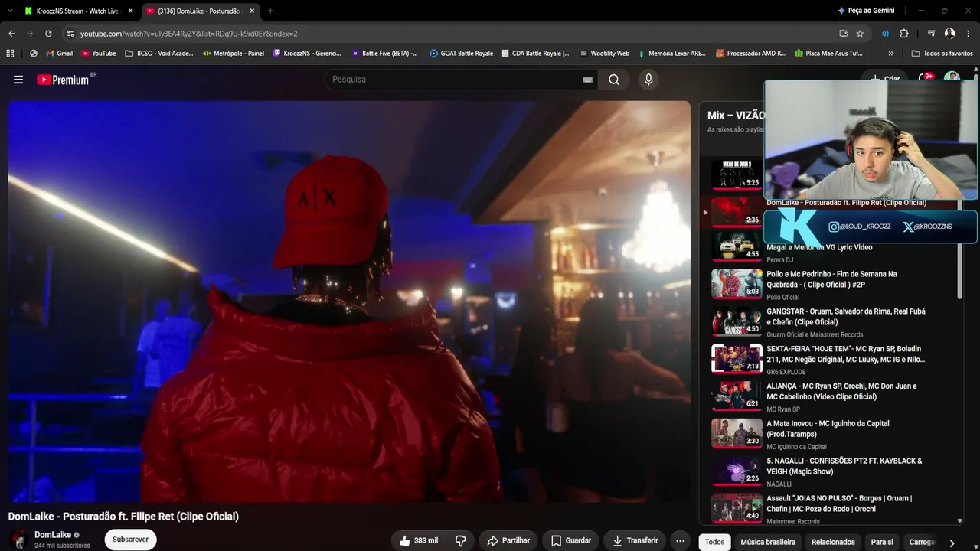Open Metrópole - Painel bookmark
Viewport: 980px width, 551px height.
[233, 54]
